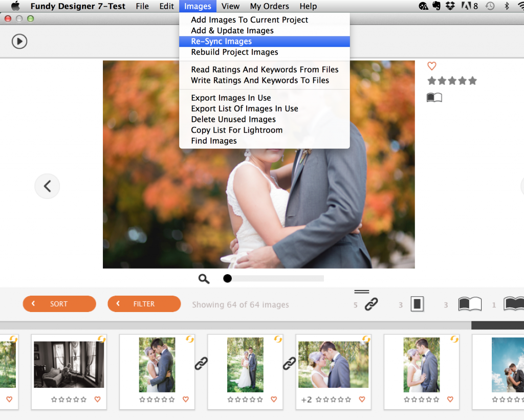
Task: Expand the FILTER panel
Action: click(x=144, y=304)
